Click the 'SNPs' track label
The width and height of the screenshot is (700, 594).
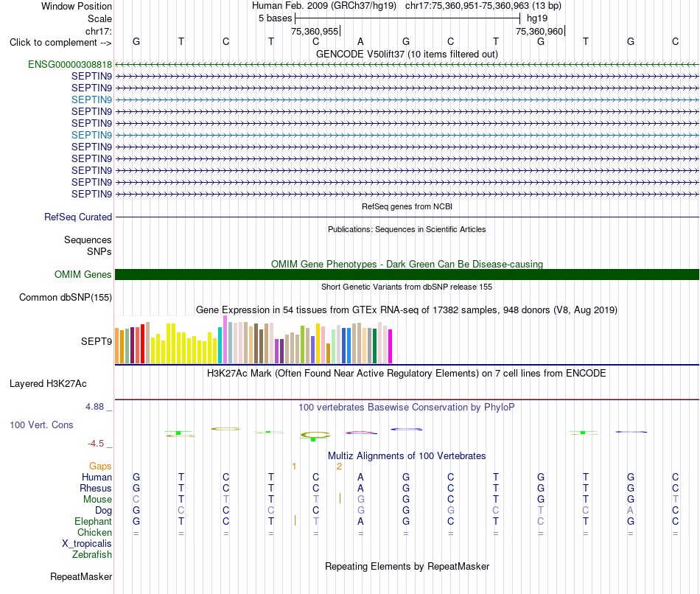pyautogui.click(x=99, y=251)
